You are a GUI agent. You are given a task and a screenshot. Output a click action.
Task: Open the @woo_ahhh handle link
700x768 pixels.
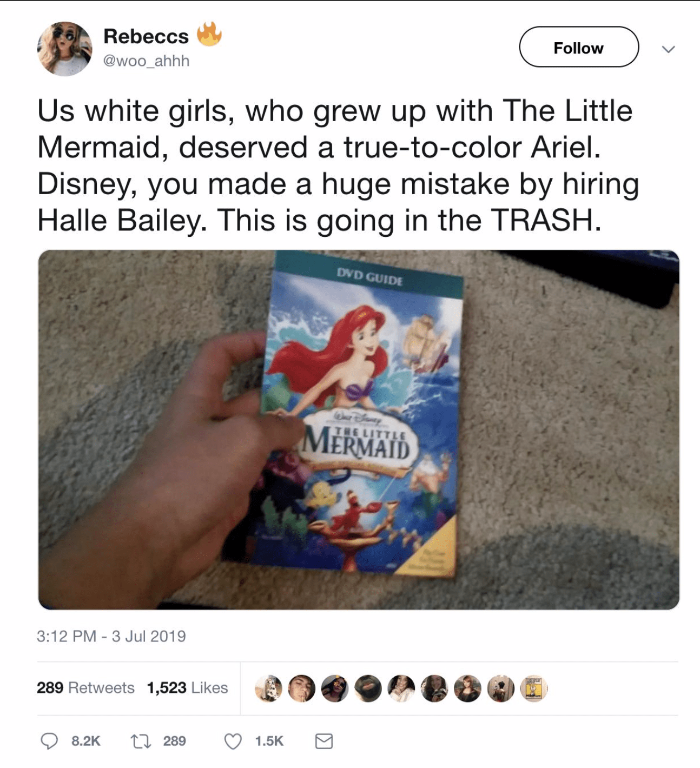146,61
